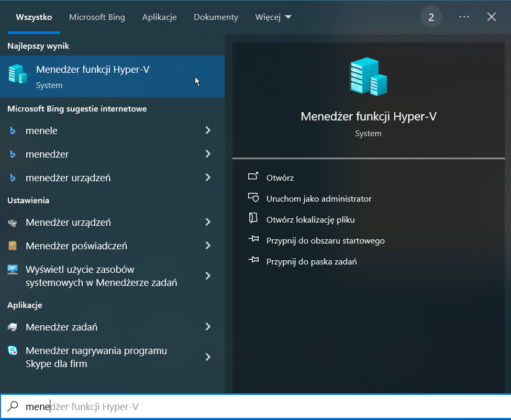Select the Microsoft Bing tab
Image resolution: width=511 pixels, height=420 pixels.
[97, 17]
